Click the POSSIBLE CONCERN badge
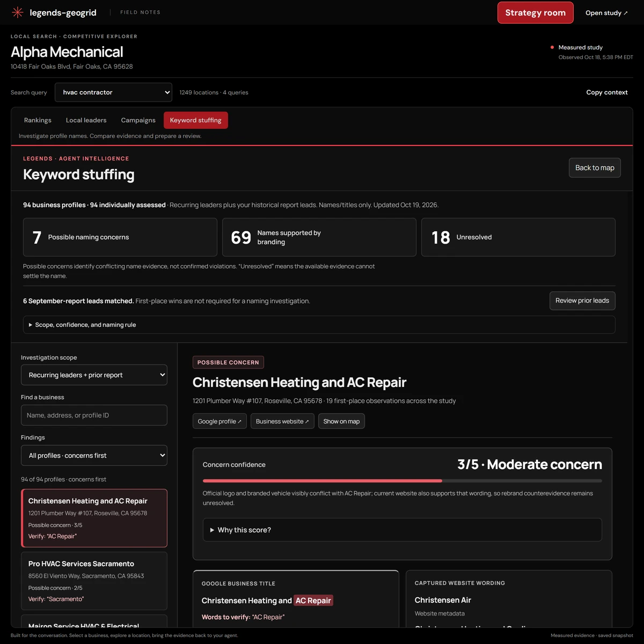 [228, 362]
